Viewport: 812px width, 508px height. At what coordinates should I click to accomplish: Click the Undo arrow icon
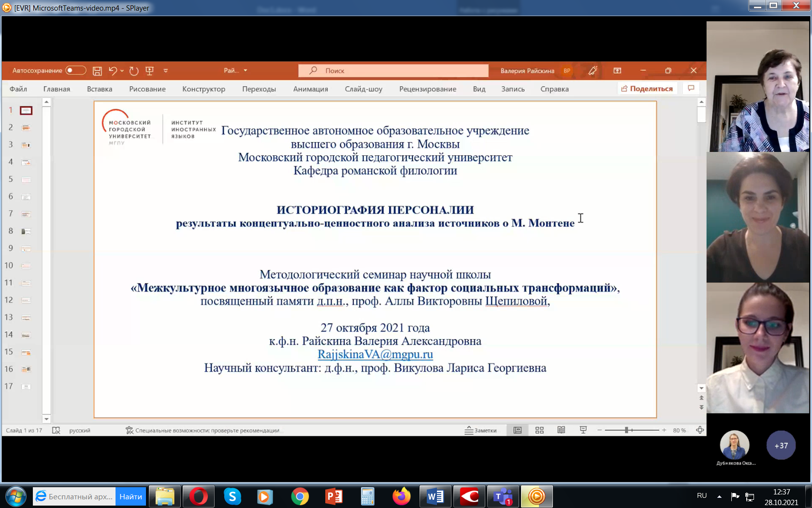click(113, 71)
